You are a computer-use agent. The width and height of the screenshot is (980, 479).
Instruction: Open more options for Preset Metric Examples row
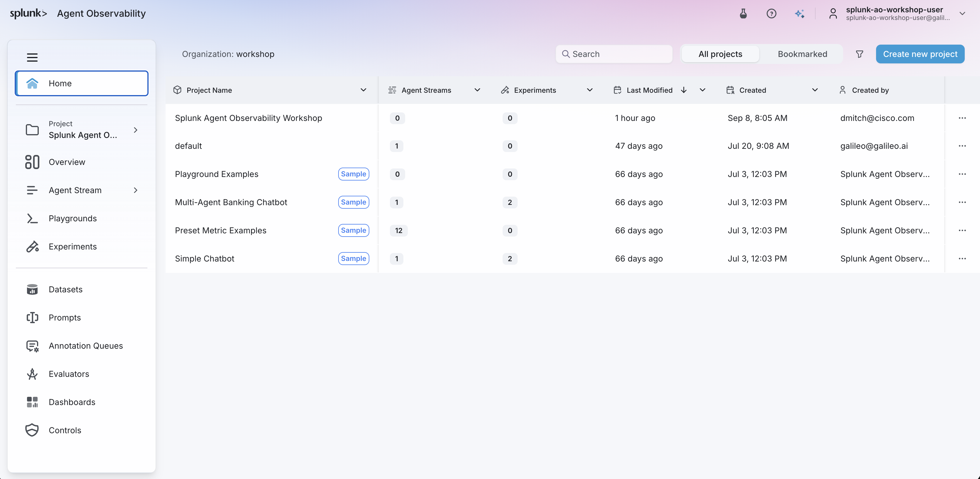tap(962, 231)
